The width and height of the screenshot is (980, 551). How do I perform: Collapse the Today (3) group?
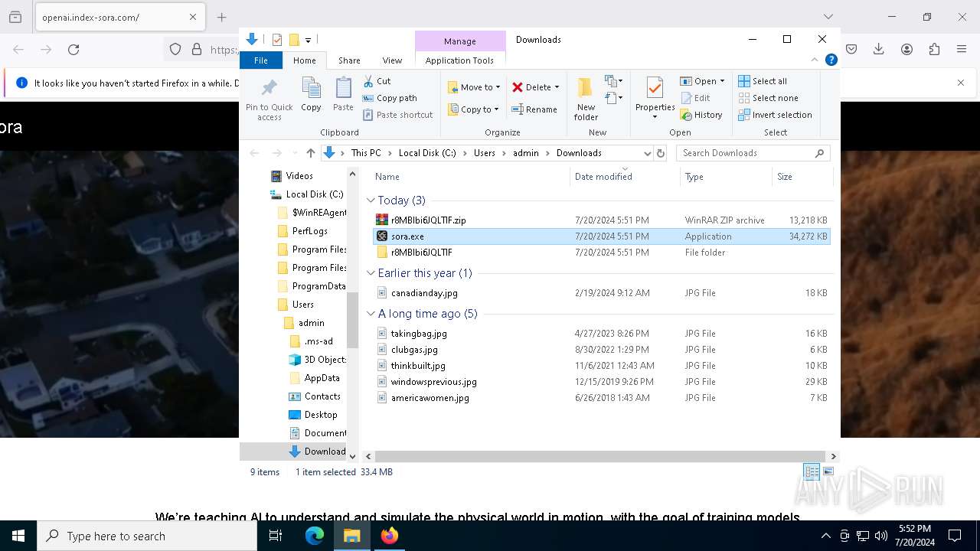click(x=371, y=201)
